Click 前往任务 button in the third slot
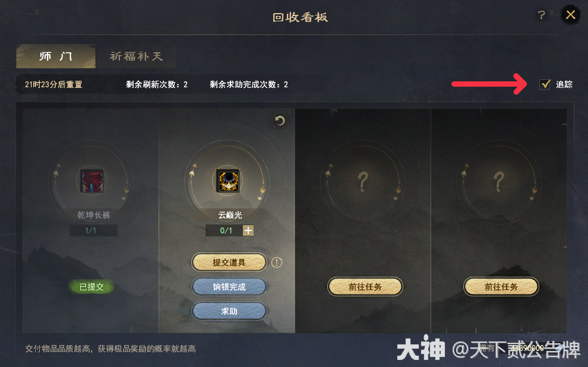The width and height of the screenshot is (588, 367). [365, 287]
